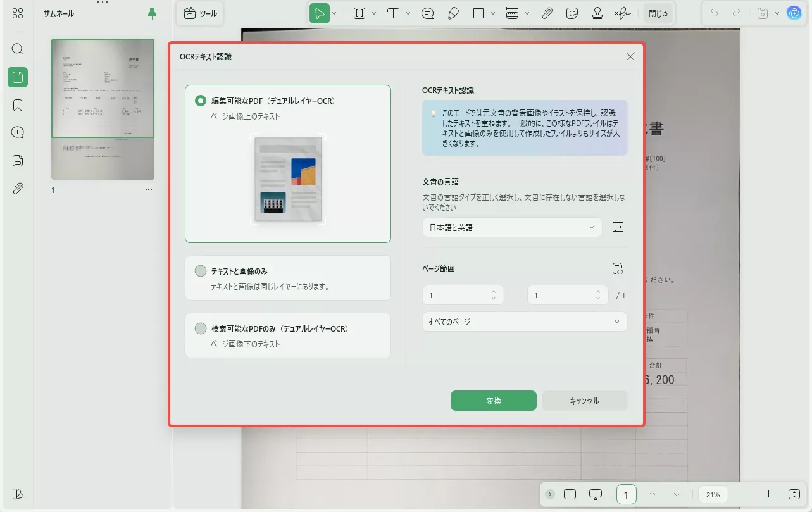
Task: Select the Signature tool
Action: click(x=623, y=13)
